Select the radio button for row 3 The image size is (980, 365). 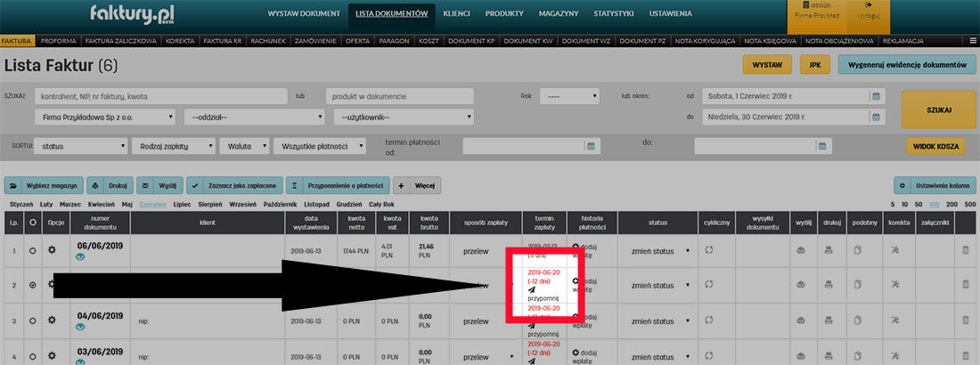(x=33, y=319)
